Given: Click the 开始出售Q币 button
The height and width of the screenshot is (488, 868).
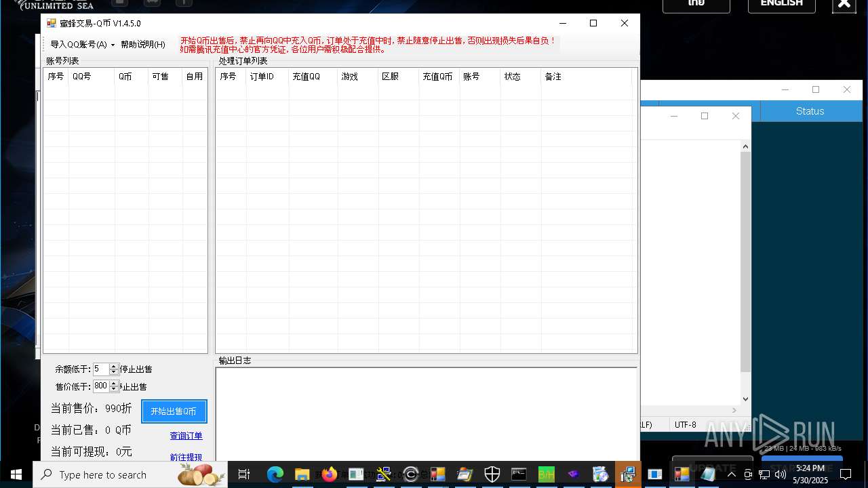Looking at the screenshot, I should click(174, 411).
